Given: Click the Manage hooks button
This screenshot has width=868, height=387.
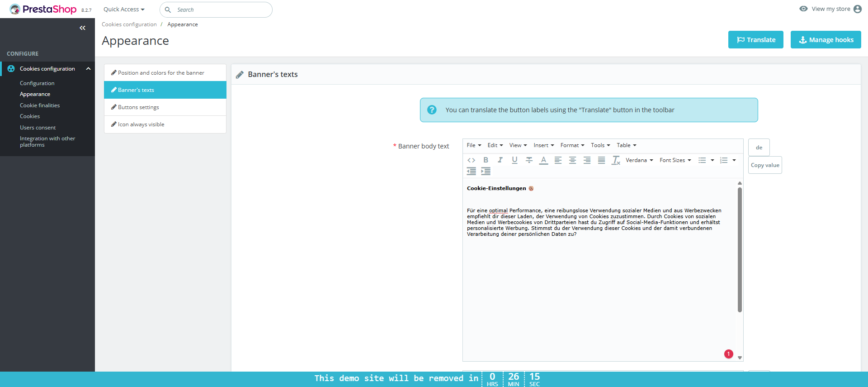Looking at the screenshot, I should (x=826, y=40).
